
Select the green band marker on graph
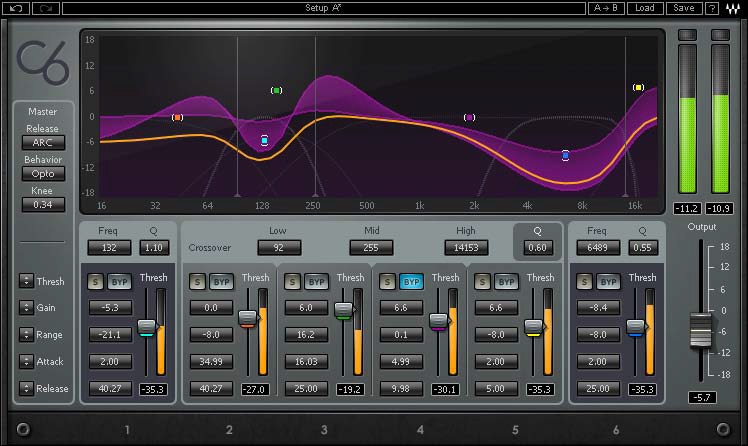click(x=276, y=91)
